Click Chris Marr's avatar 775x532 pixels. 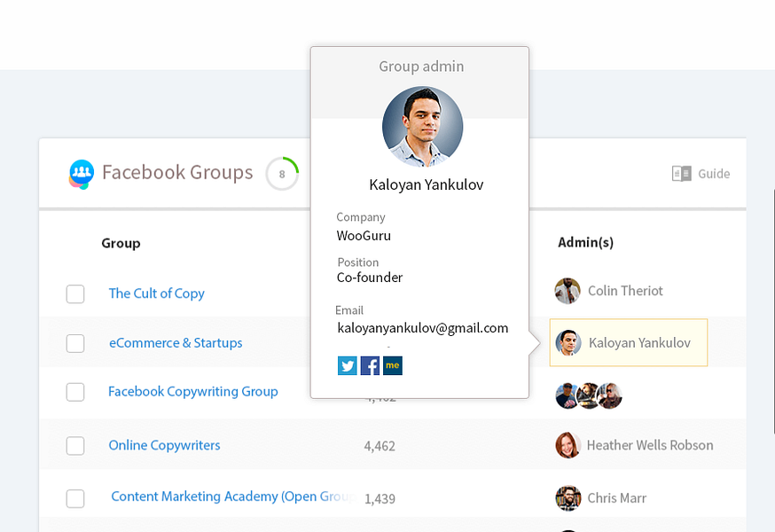(x=568, y=497)
